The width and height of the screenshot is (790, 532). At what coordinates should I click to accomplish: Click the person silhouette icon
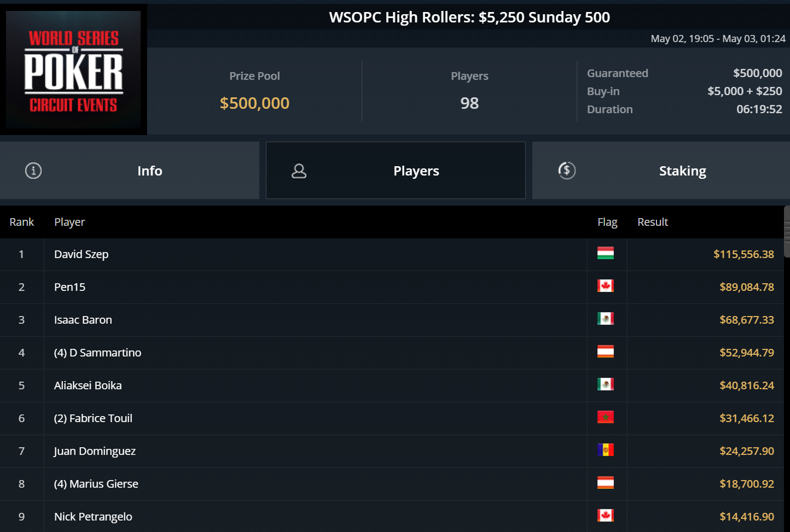299,171
